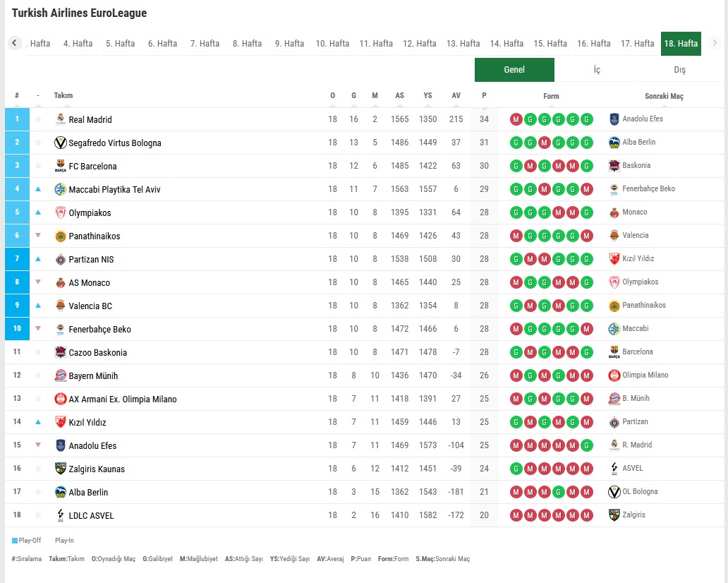Click the LDLC ASVEL team logo
Screen dimensions: 728x583
tap(61, 516)
